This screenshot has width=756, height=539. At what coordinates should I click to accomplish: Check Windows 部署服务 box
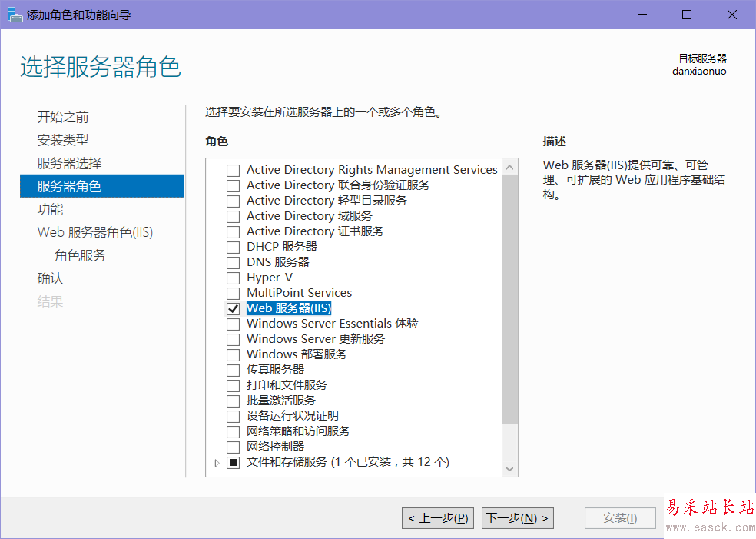[x=233, y=355]
